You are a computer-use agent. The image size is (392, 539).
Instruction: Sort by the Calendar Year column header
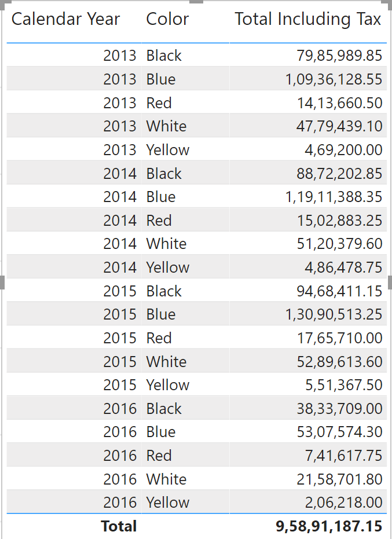(65, 19)
